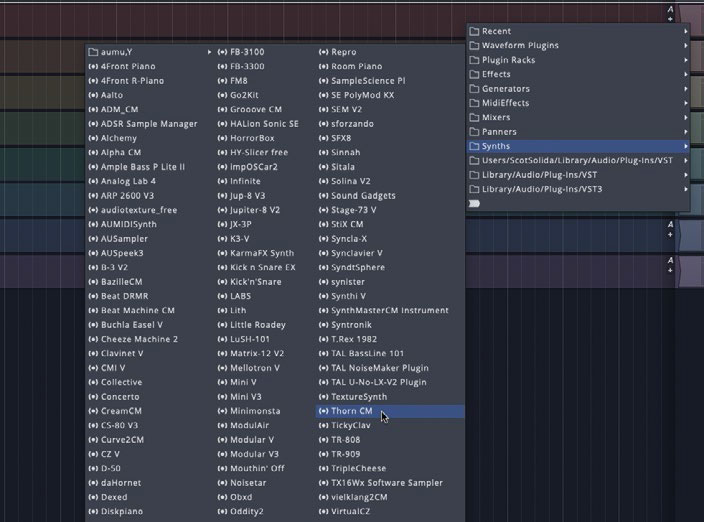Open the Generators category
This screenshot has height=522, width=704.
pos(578,88)
